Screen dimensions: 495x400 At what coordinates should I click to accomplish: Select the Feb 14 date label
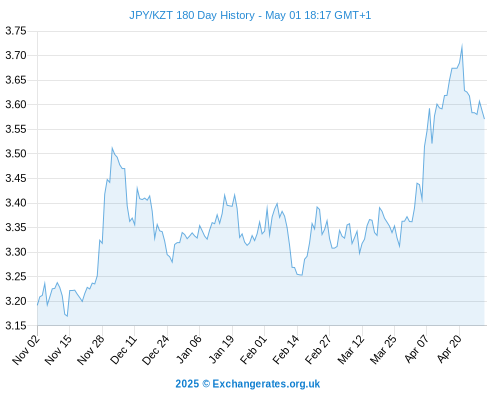pos(286,350)
